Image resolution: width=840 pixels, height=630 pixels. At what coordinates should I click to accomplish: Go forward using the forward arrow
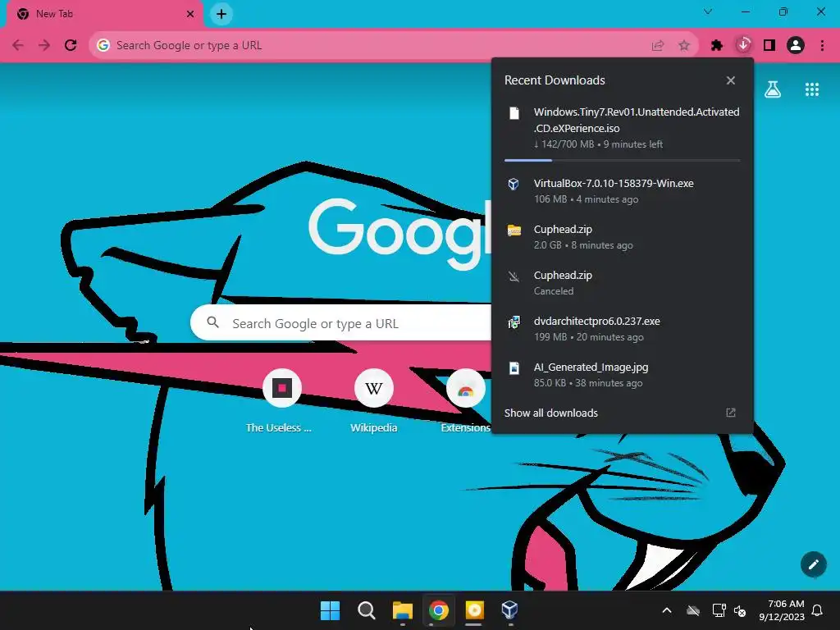coord(44,46)
